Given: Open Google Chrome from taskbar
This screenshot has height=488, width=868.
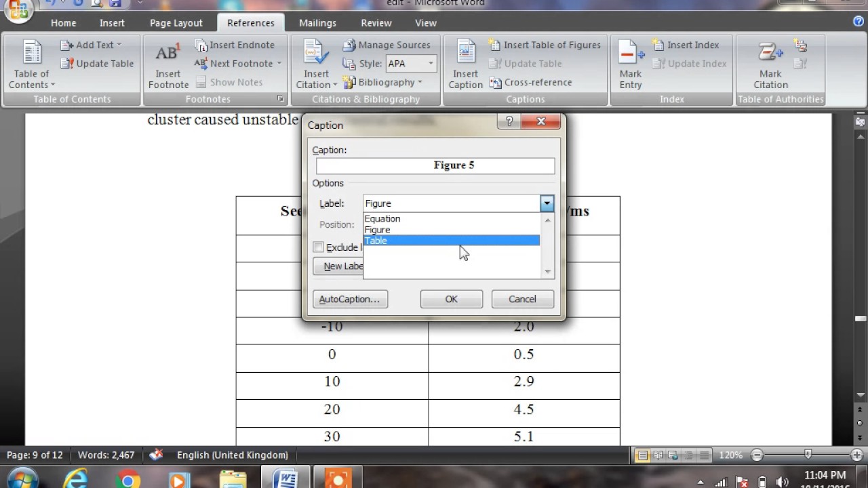Looking at the screenshot, I should click(x=127, y=479).
